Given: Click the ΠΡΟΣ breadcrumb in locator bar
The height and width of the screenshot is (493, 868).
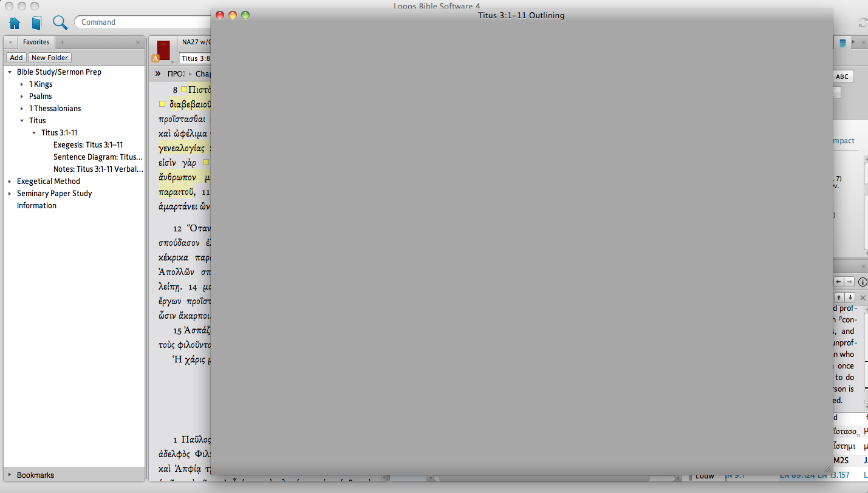Looking at the screenshot, I should click(176, 73).
